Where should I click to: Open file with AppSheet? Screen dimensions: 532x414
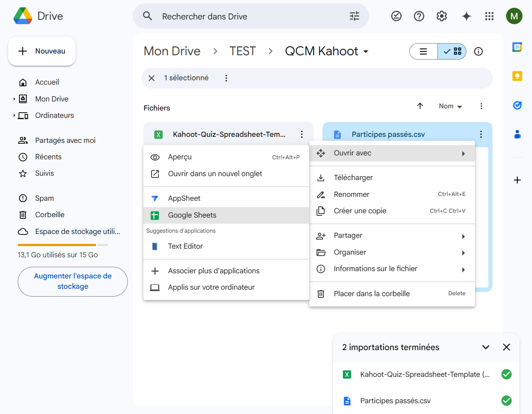pyautogui.click(x=226, y=199)
